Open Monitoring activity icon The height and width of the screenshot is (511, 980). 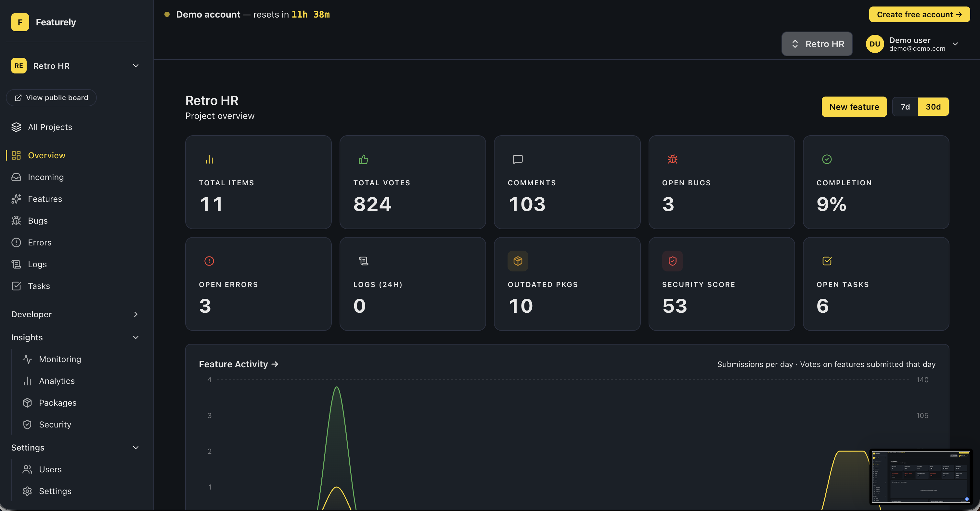tap(27, 359)
